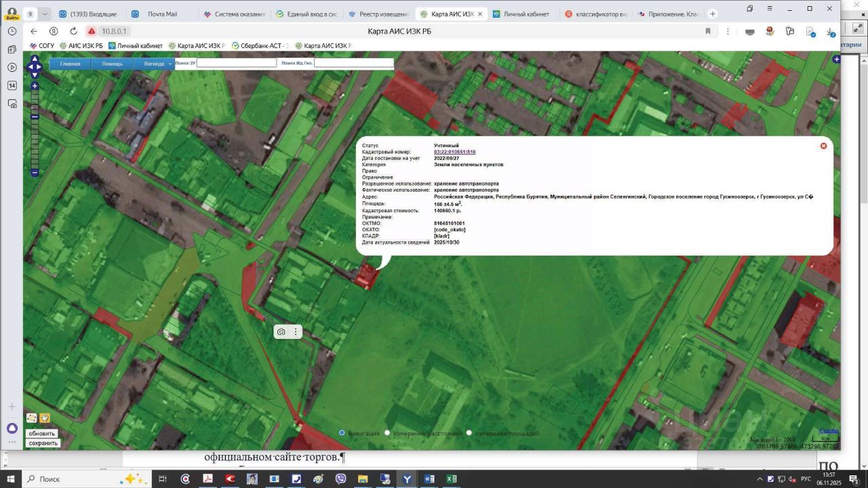Open Word from the taskbar
The width and height of the screenshot is (868, 488).
tap(429, 479)
